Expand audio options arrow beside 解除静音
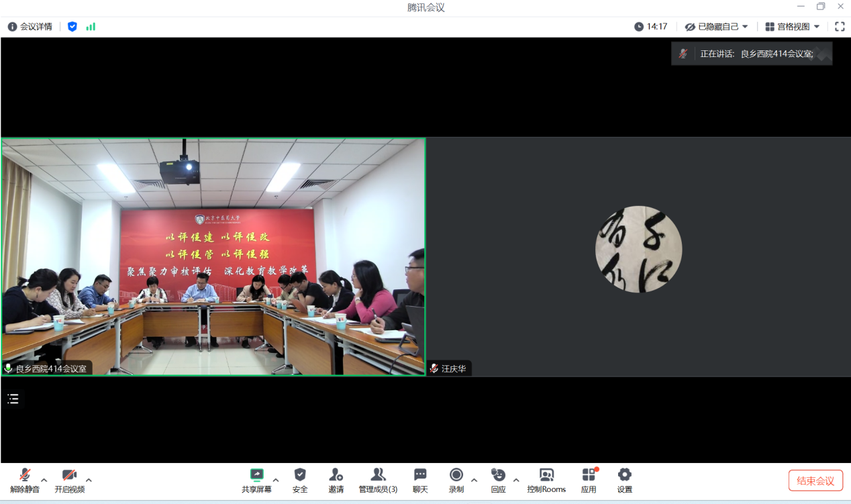Screen dimensions: 851x504 44,480
